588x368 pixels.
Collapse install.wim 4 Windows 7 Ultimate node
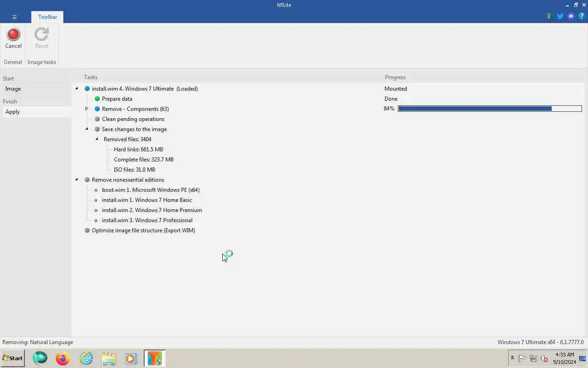[x=77, y=88]
